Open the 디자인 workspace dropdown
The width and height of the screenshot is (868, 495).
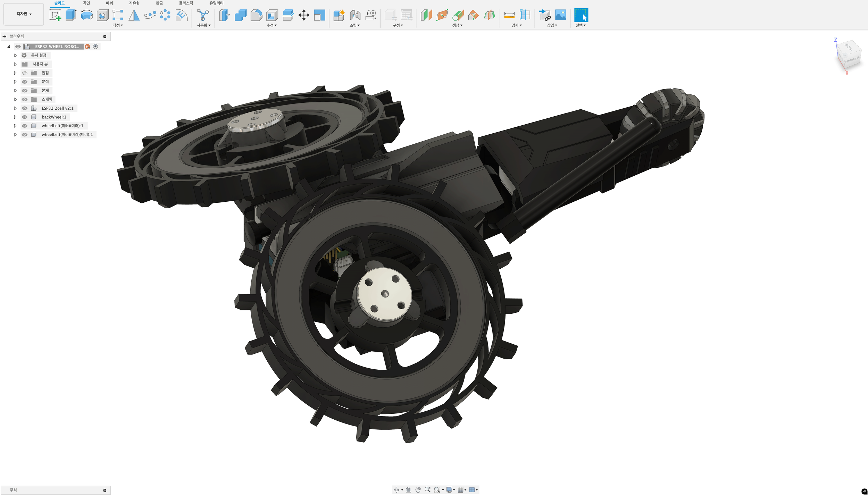(x=24, y=14)
